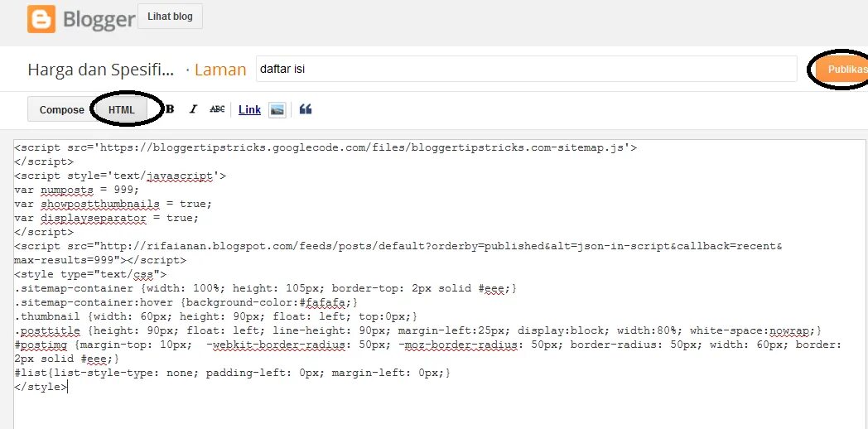Click the '#list{list-style-type: none' rule line

233,373
